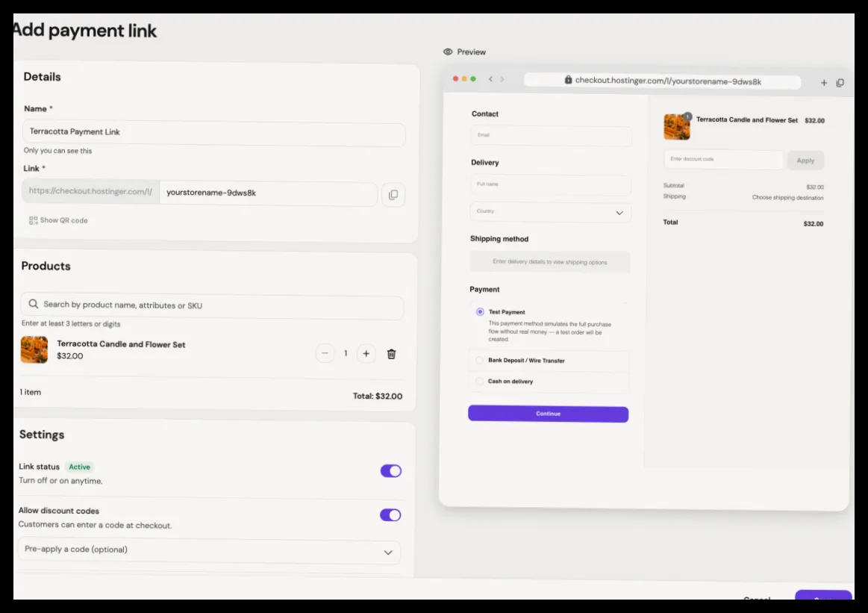The image size is (868, 613).
Task: Click the Terracotta Candle product thumbnail in Products
Action: 34,349
